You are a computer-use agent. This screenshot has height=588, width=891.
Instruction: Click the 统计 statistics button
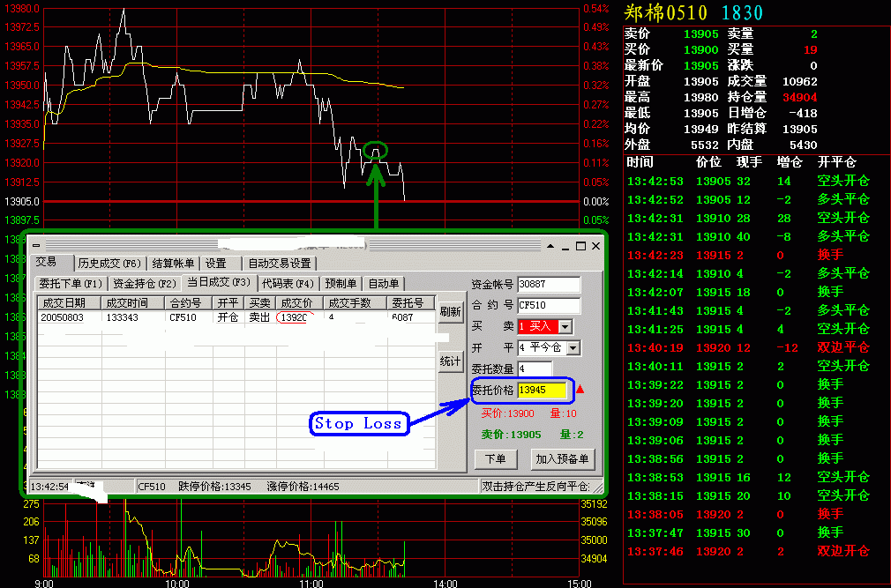click(x=450, y=361)
